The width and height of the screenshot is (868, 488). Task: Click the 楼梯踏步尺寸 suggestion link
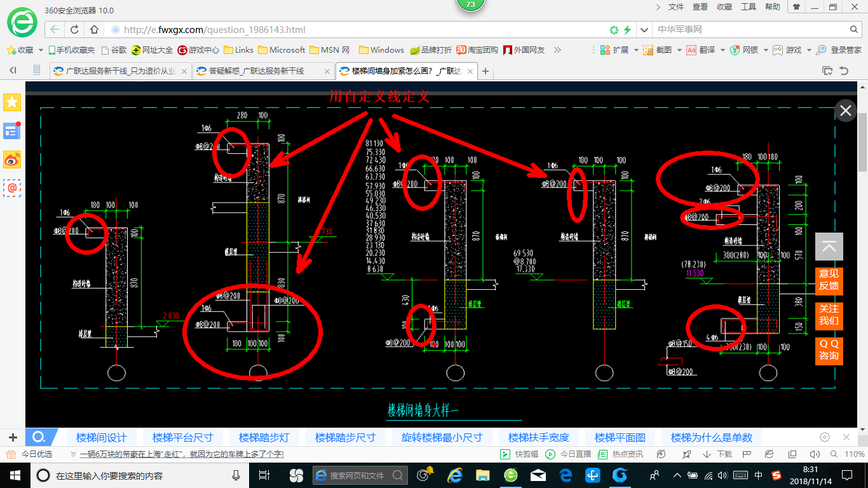coord(346,437)
